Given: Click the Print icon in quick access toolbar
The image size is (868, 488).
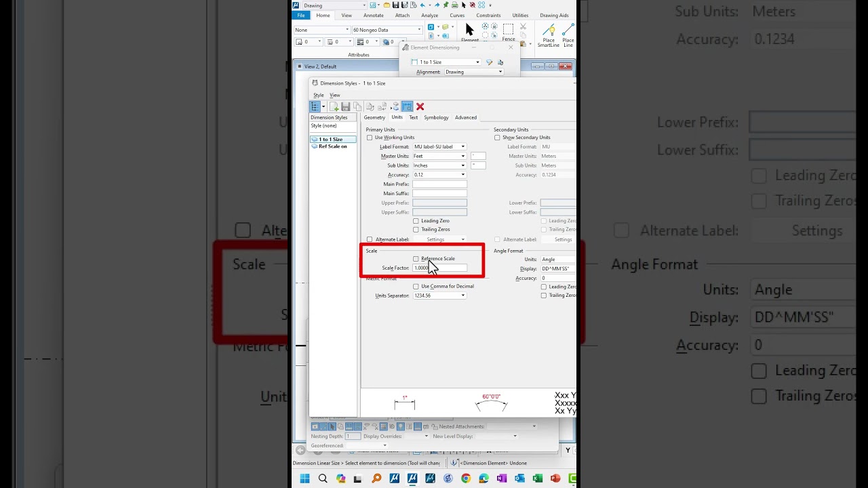Looking at the screenshot, I should 455,5.
